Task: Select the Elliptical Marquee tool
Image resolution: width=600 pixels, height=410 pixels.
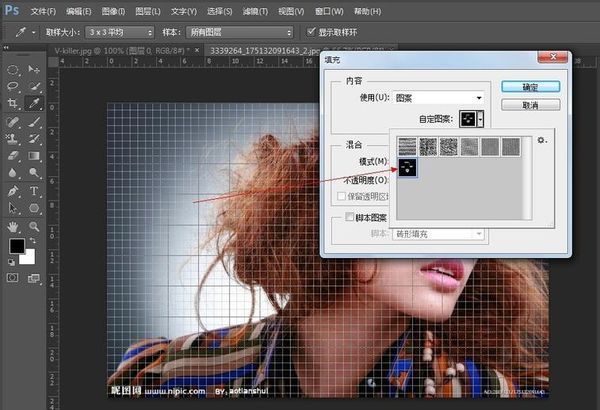Action: point(14,70)
